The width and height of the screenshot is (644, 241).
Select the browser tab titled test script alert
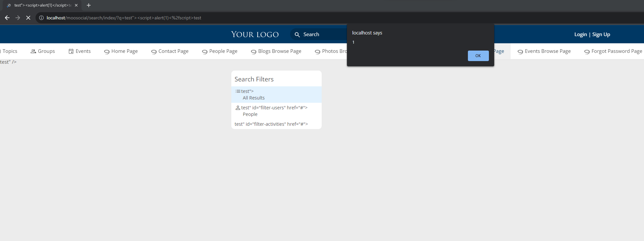click(42, 5)
